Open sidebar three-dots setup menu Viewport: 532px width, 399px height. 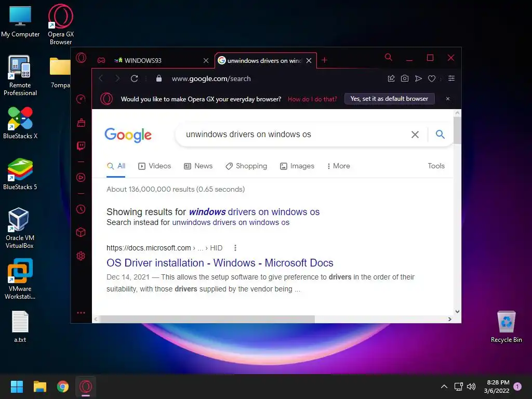pyautogui.click(x=81, y=313)
